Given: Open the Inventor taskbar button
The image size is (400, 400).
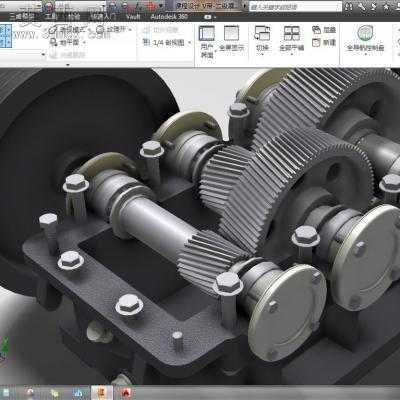Looking at the screenshot, I should tap(102, 393).
